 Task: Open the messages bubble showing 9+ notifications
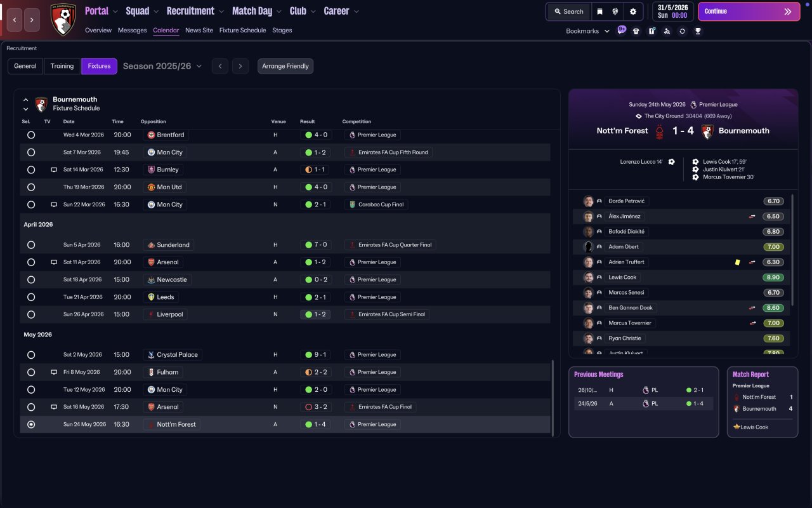[x=621, y=30]
